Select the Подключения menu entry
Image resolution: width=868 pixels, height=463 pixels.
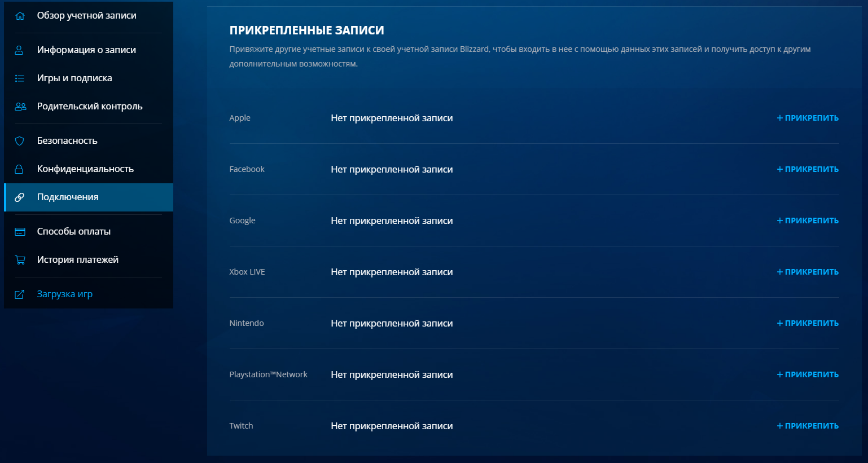pyautogui.click(x=89, y=197)
